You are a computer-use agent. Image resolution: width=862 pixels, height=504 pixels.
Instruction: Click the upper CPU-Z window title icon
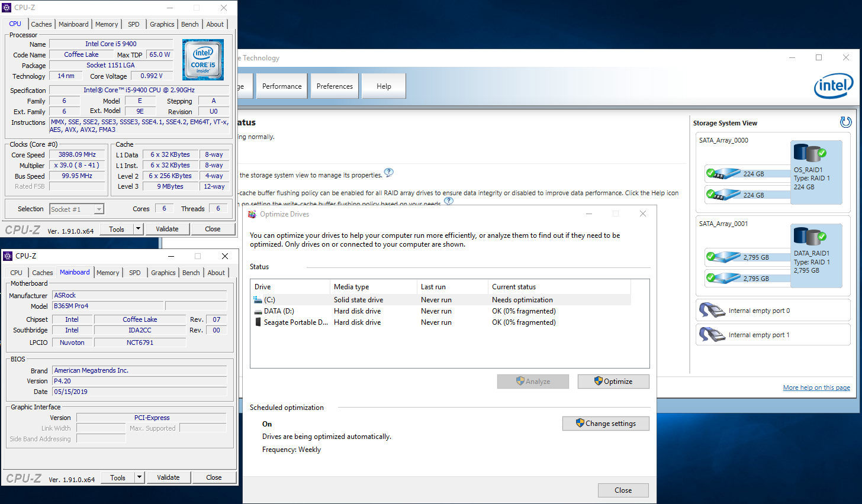click(x=7, y=8)
